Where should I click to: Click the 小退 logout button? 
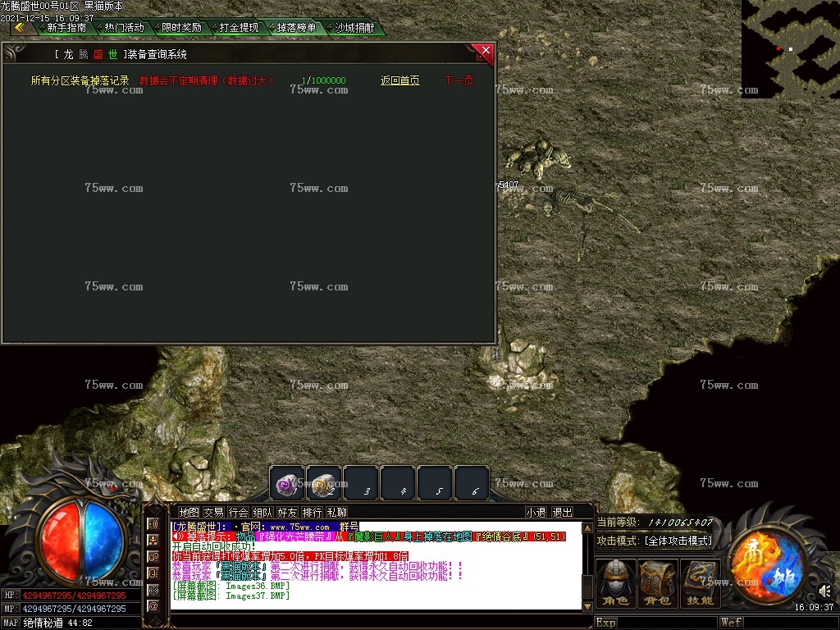click(536, 513)
